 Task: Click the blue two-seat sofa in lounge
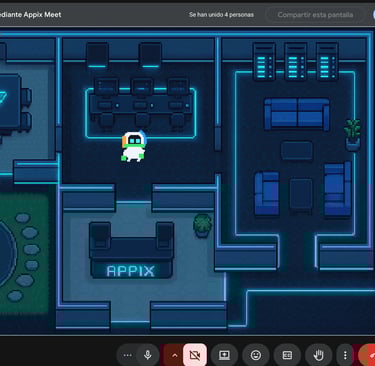click(x=297, y=114)
